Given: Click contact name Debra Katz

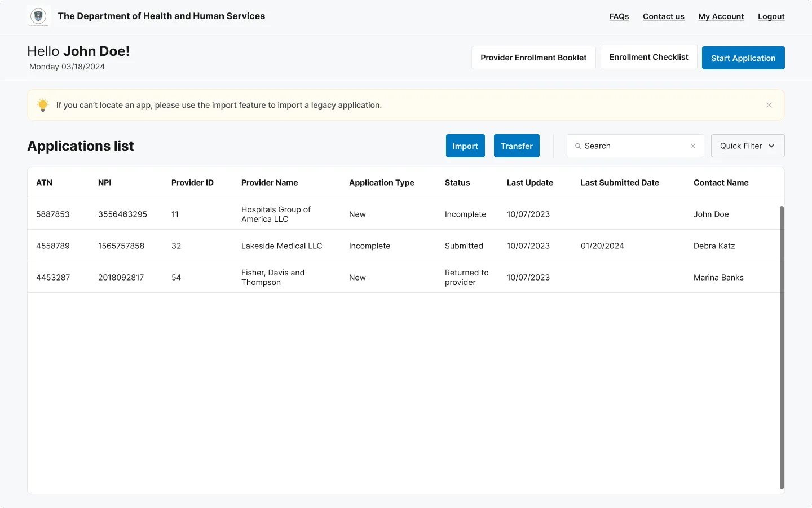Looking at the screenshot, I should point(714,246).
